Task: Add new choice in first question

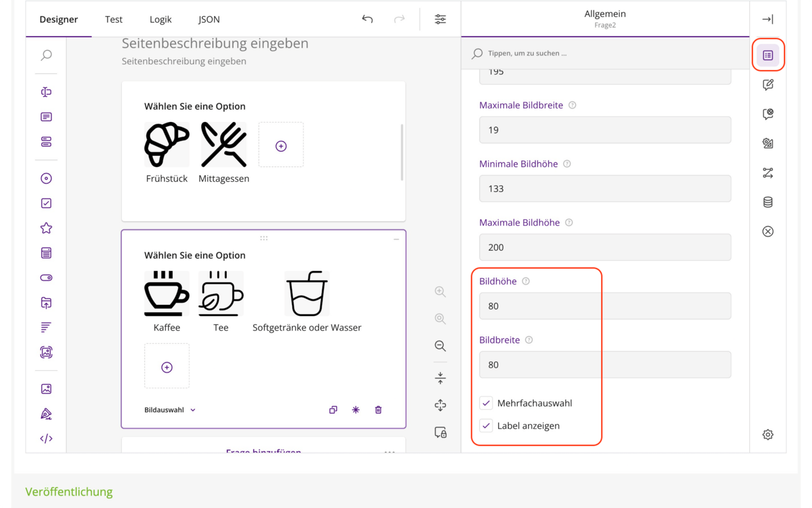Action: coord(281,146)
